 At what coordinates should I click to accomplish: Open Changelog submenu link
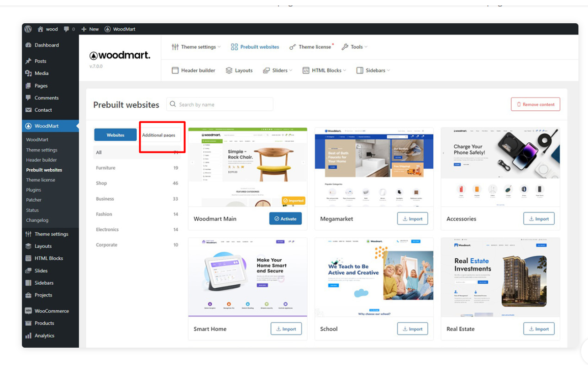[37, 220]
